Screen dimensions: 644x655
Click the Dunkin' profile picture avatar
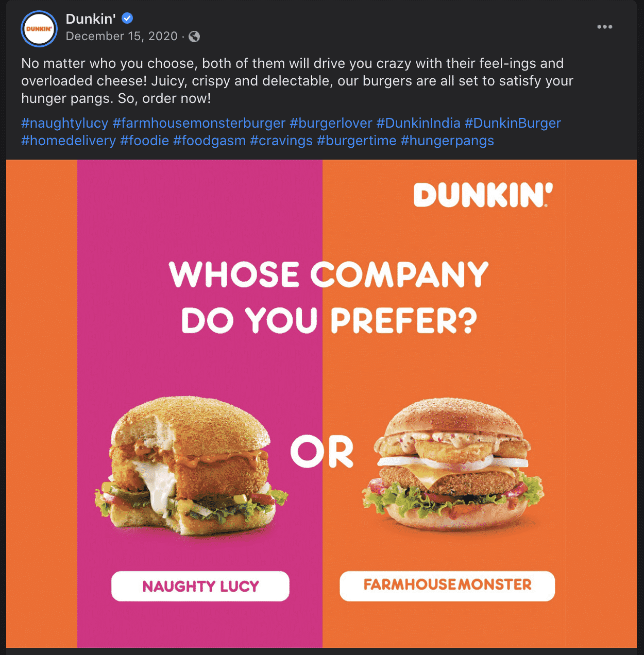[39, 29]
